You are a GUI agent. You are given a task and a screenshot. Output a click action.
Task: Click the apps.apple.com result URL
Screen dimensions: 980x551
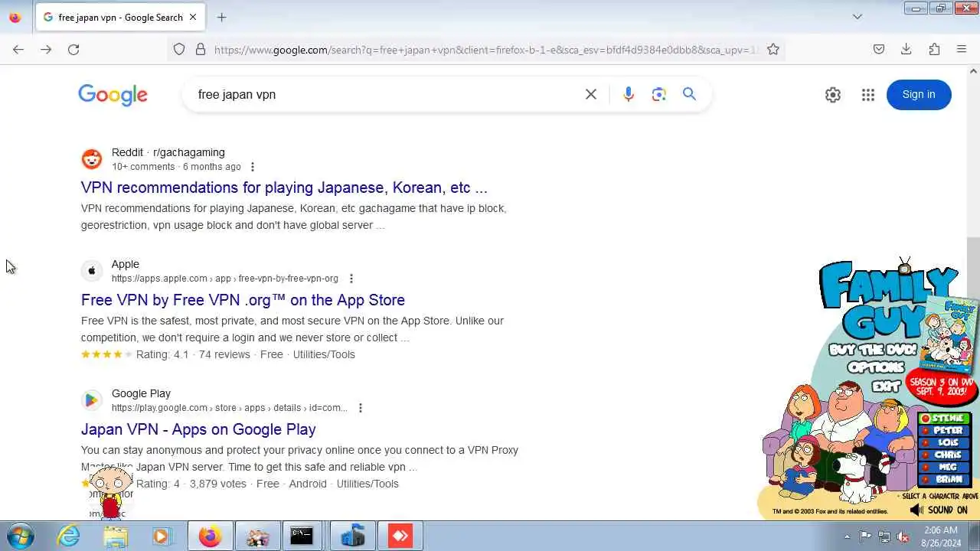[225, 279]
